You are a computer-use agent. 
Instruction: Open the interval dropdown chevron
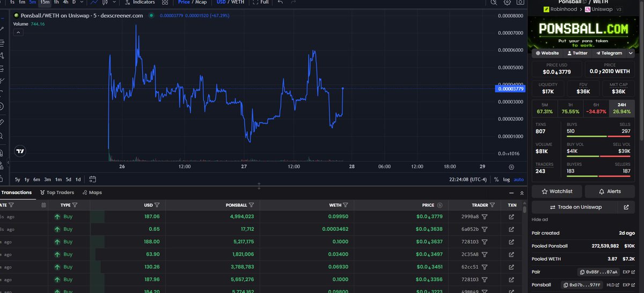coord(82,2)
